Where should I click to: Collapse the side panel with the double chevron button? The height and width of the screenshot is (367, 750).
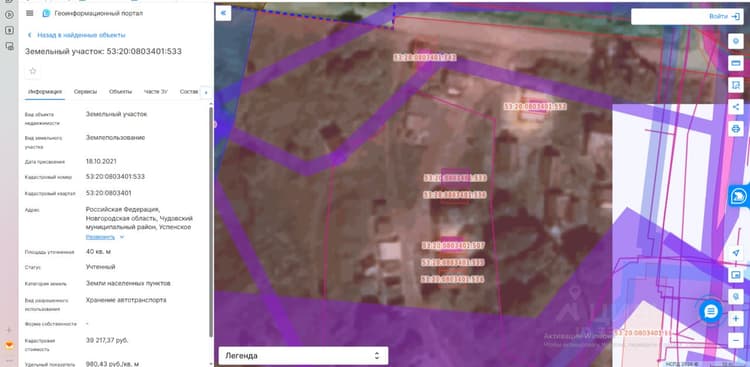pos(223,13)
